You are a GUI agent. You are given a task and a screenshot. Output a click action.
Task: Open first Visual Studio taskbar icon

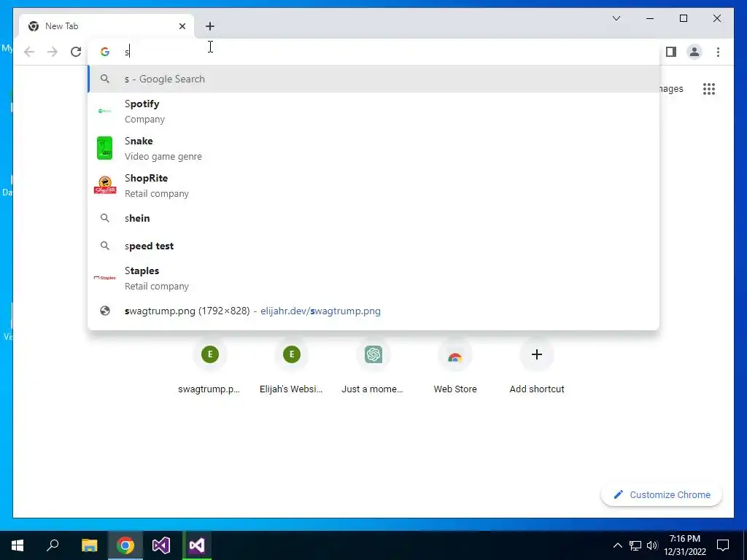pyautogui.click(x=161, y=545)
